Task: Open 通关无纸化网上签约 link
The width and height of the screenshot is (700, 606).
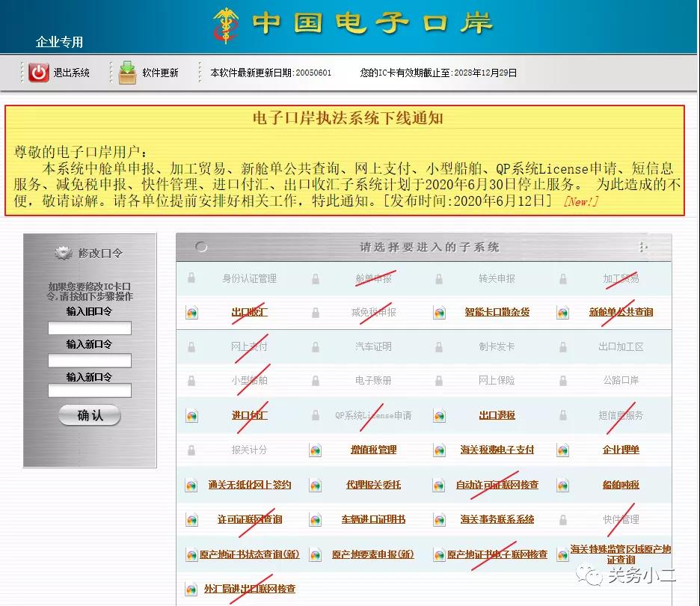Action: click(249, 485)
